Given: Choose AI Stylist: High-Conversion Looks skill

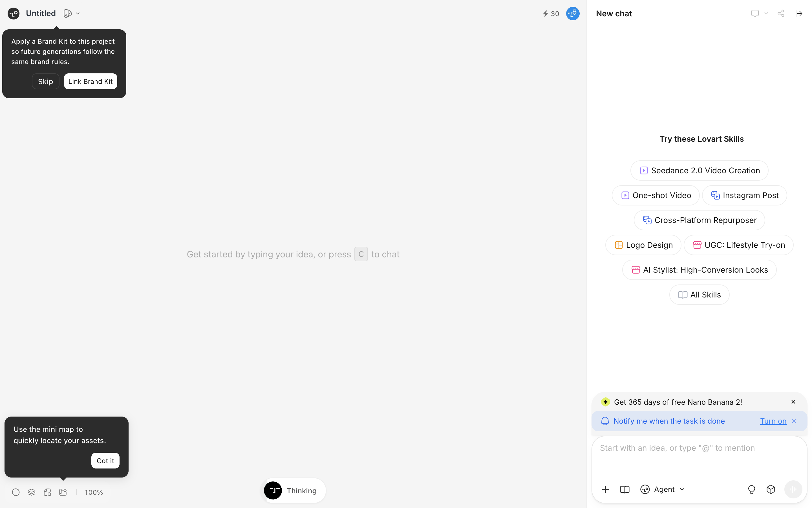Looking at the screenshot, I should tap(699, 270).
